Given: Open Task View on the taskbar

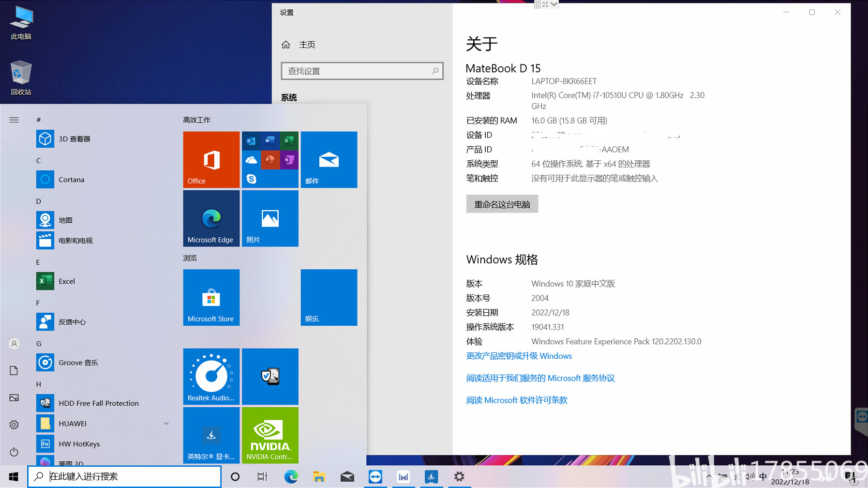Looking at the screenshot, I should [x=262, y=477].
